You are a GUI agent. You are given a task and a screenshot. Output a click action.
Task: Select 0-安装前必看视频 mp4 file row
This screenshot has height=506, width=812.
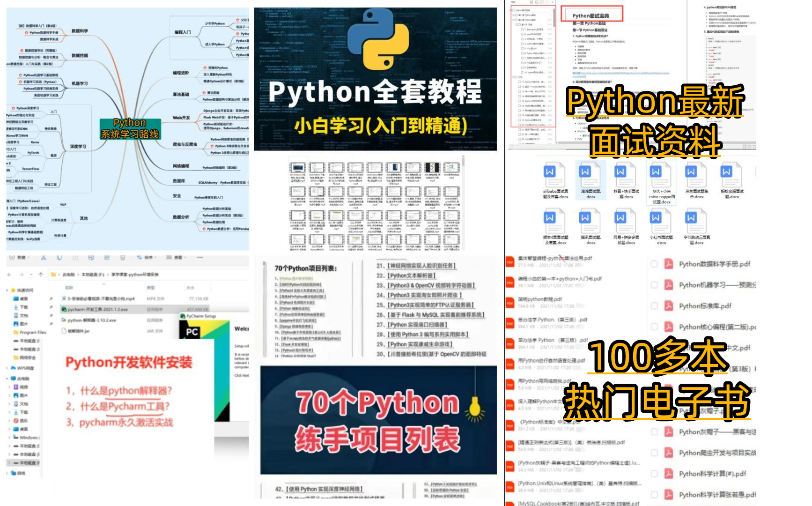coord(136,298)
